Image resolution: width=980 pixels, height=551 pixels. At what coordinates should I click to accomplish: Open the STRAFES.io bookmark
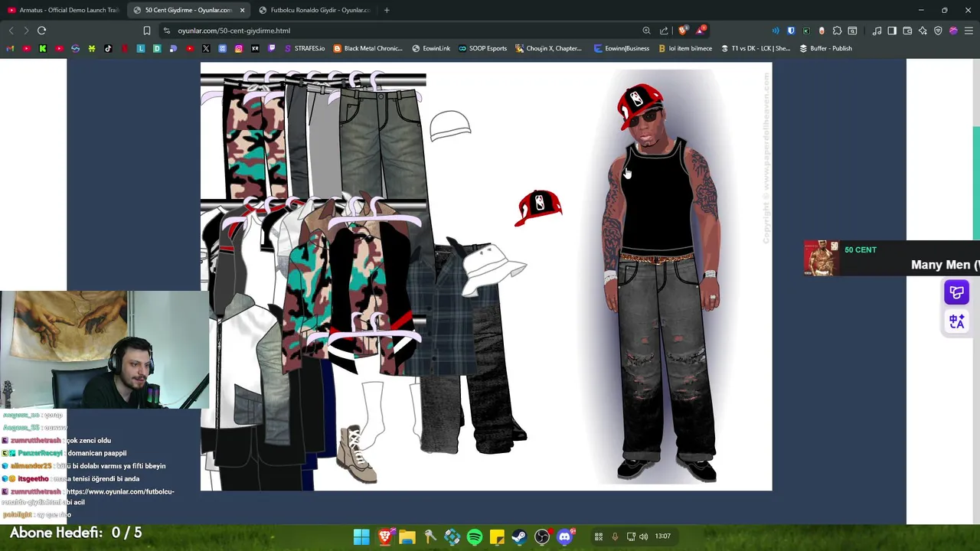click(304, 48)
